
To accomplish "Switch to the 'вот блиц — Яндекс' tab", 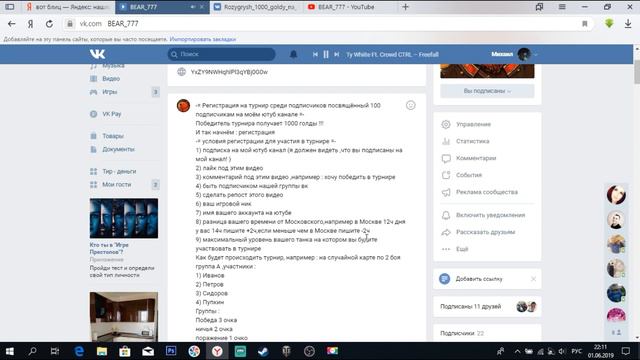I will pos(68,7).
